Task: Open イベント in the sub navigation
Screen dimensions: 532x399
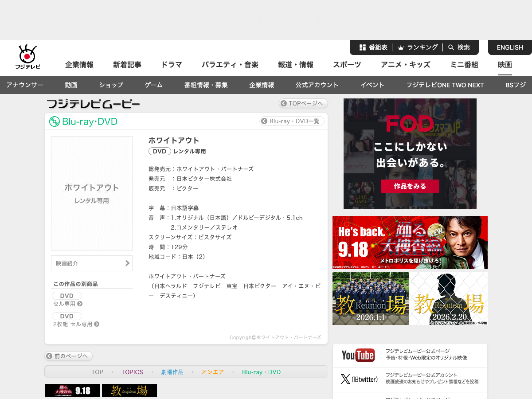Action: pos(372,85)
